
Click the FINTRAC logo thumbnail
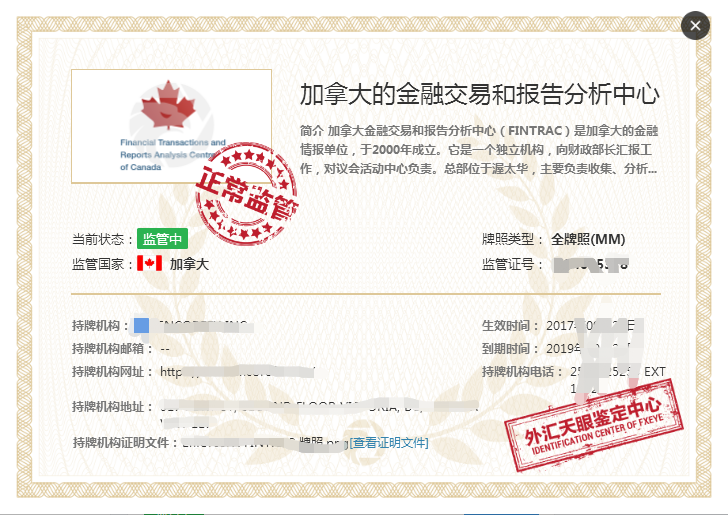(171, 125)
